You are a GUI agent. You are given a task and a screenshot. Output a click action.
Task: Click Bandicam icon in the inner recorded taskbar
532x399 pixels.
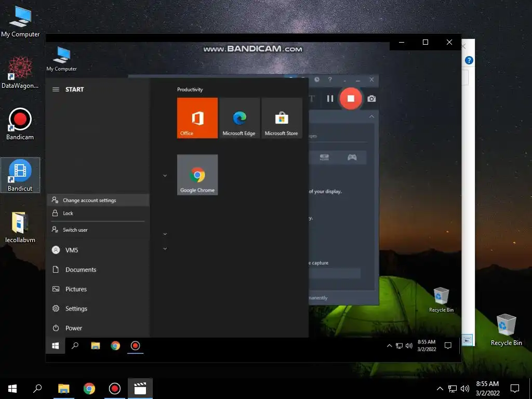click(136, 345)
